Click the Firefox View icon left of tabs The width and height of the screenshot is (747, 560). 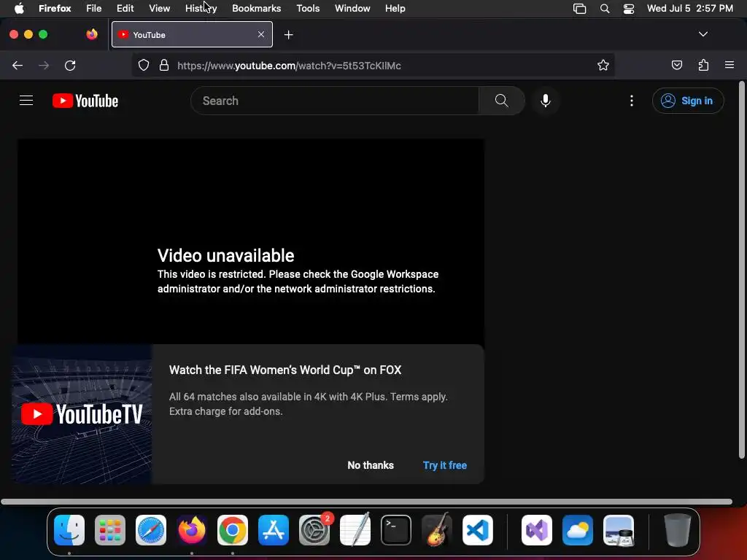92,34
